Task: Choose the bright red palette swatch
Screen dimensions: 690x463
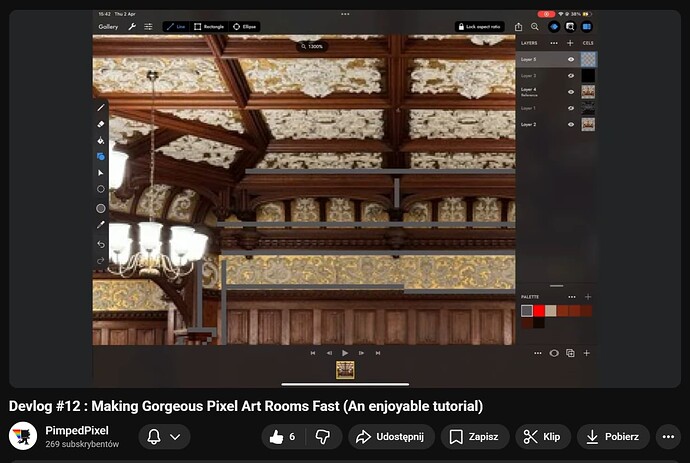Action: 539,311
